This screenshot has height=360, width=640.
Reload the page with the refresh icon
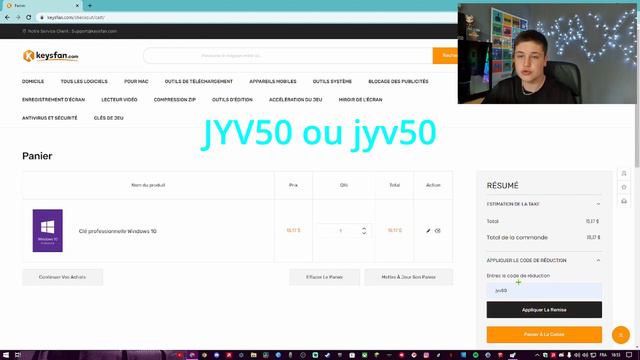[x=29, y=18]
